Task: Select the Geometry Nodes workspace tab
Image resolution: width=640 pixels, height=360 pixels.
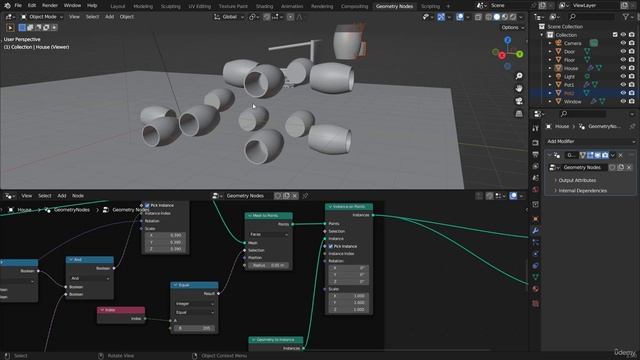Action: 394,6
